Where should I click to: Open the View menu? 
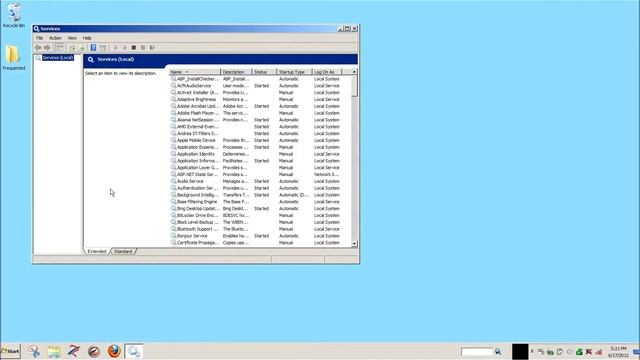(x=72, y=38)
